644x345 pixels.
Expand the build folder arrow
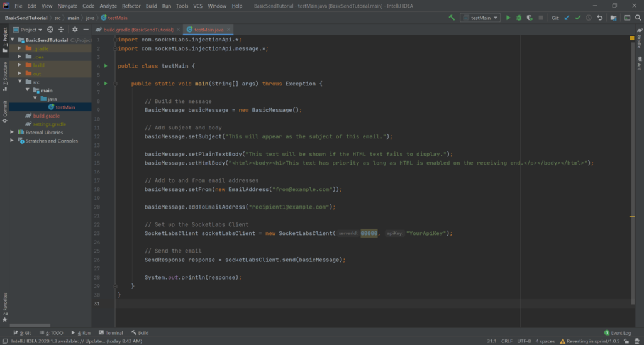coord(19,65)
